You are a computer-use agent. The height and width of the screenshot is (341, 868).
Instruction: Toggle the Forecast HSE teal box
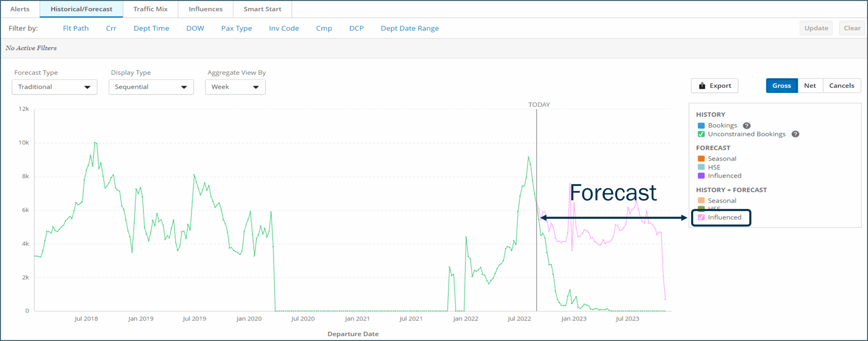click(701, 167)
